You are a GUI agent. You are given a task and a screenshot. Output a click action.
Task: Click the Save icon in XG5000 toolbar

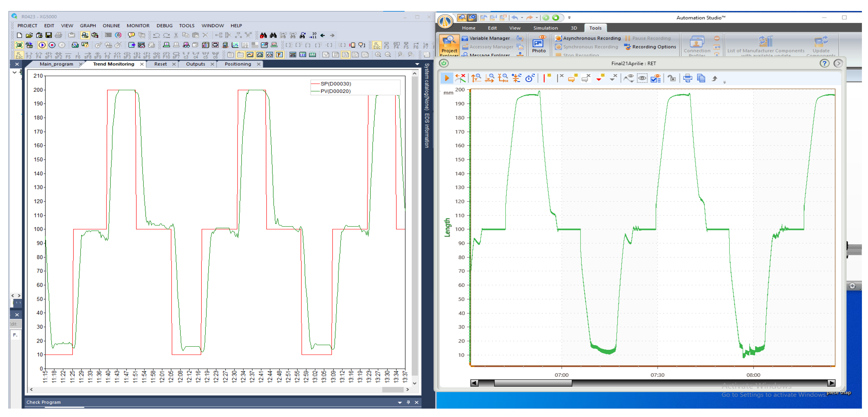[x=49, y=35]
